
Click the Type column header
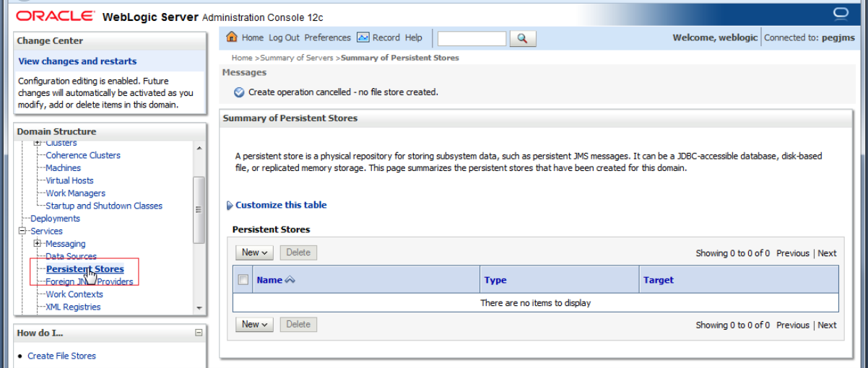tap(495, 280)
